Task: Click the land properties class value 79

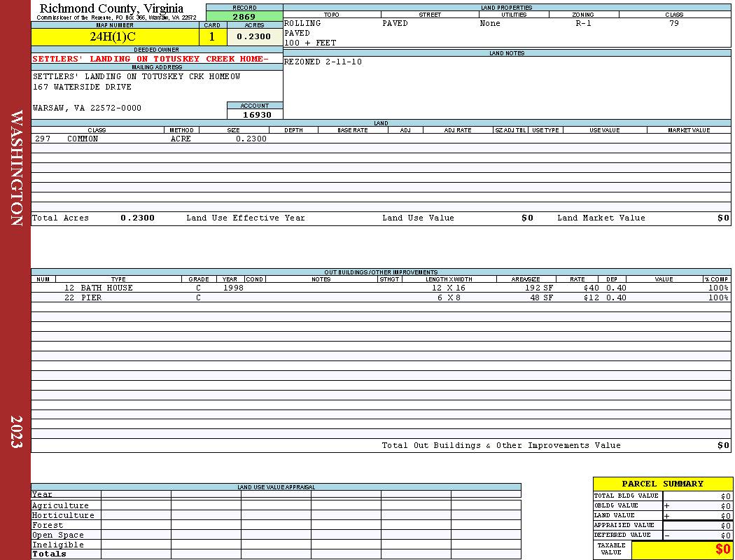Action: point(674,23)
